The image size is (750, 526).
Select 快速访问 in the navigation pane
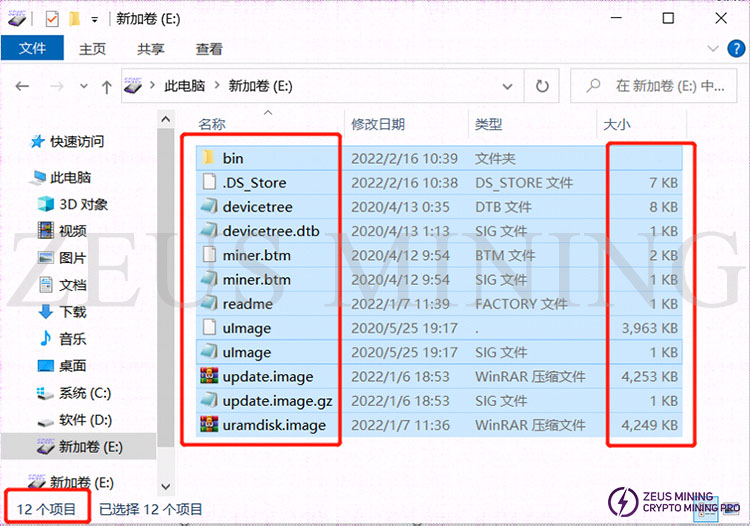pos(66,142)
